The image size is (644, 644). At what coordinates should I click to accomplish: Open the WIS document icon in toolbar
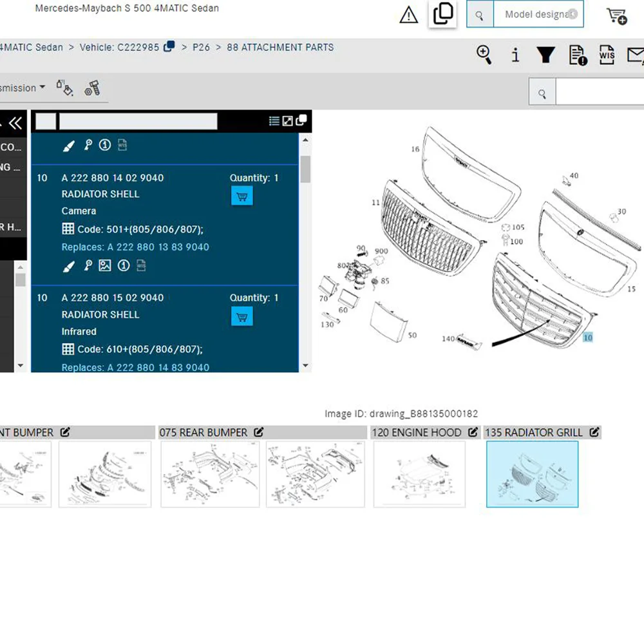[607, 55]
